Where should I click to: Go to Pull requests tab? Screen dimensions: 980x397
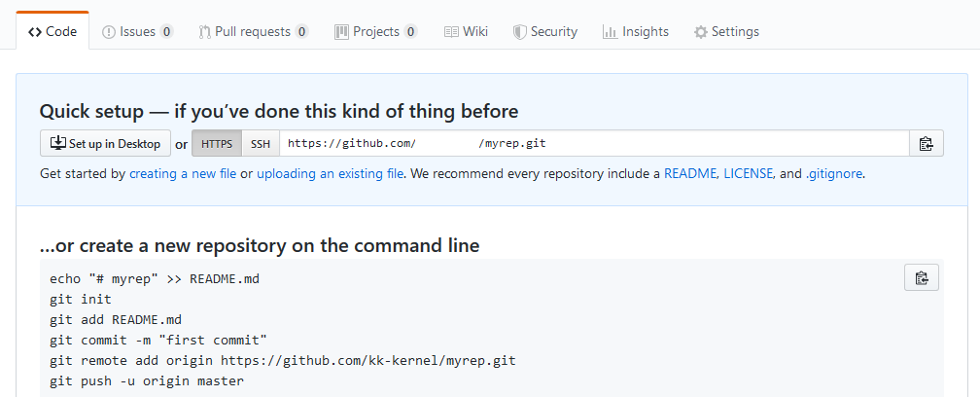coord(253,31)
